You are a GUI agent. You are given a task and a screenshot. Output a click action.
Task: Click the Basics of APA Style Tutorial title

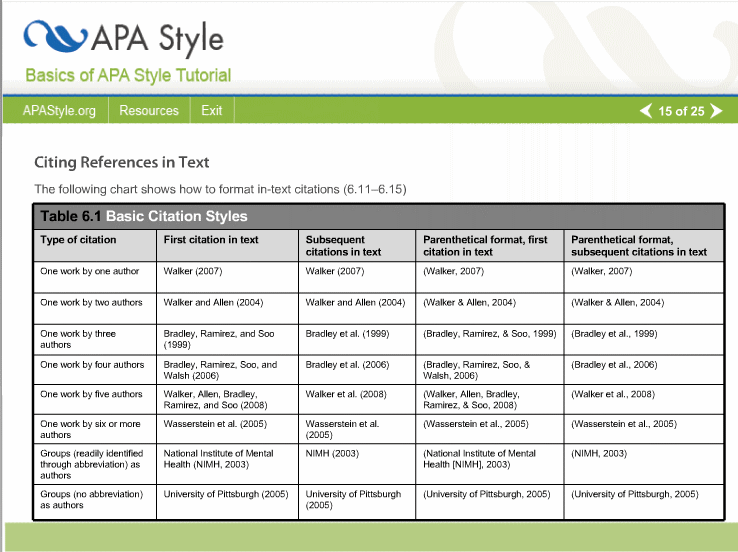[x=128, y=75]
